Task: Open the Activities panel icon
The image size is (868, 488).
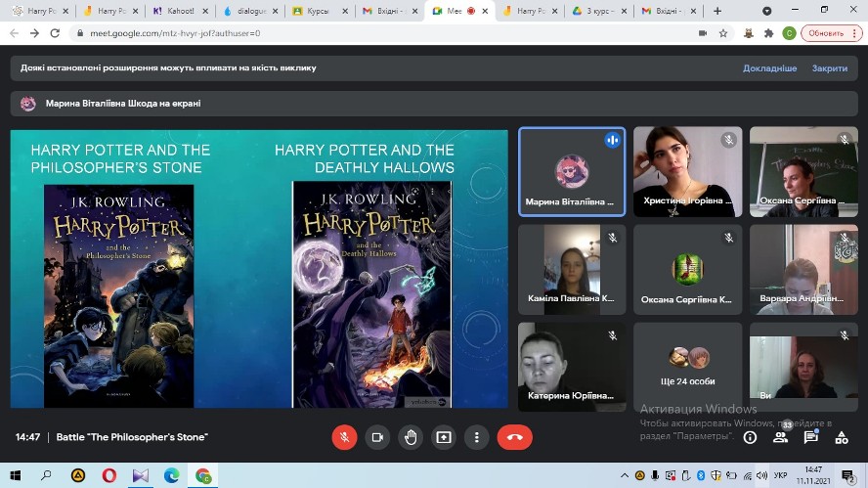Action: pos(842,437)
